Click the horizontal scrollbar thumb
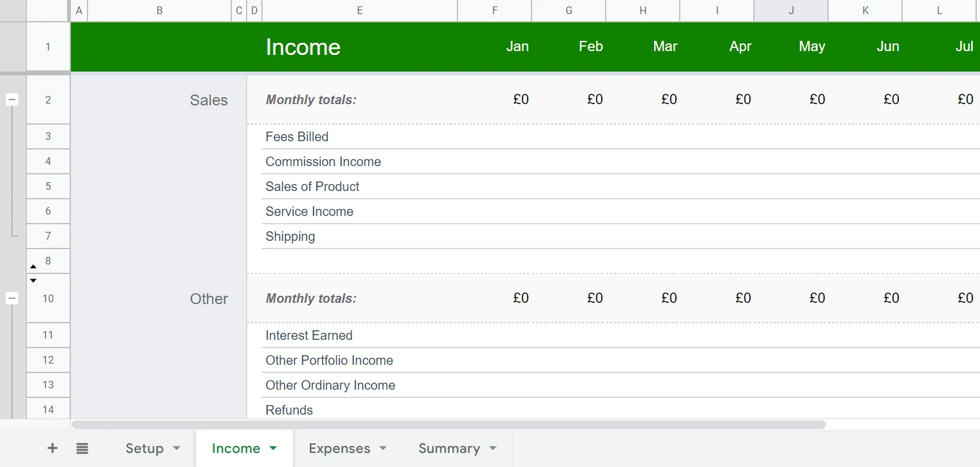 coord(448,425)
